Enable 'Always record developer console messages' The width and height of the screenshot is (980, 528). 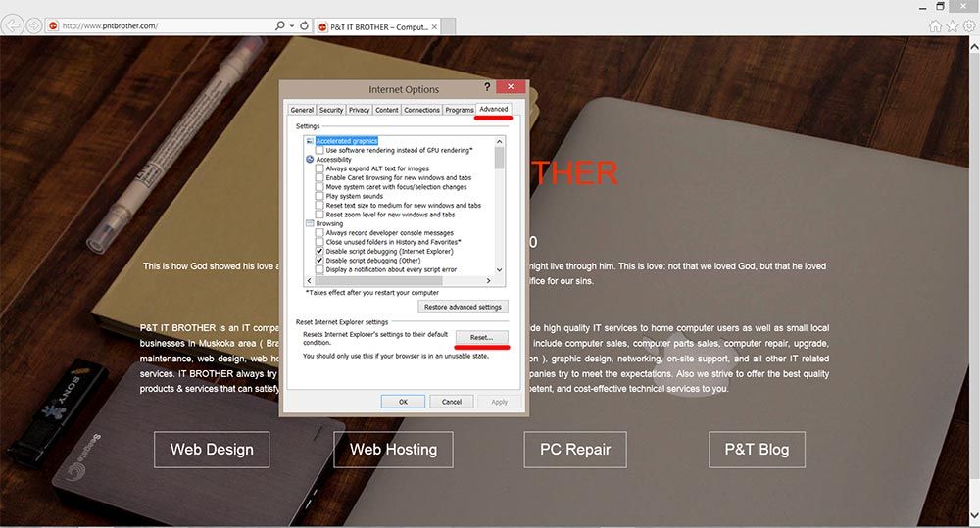pyautogui.click(x=319, y=232)
